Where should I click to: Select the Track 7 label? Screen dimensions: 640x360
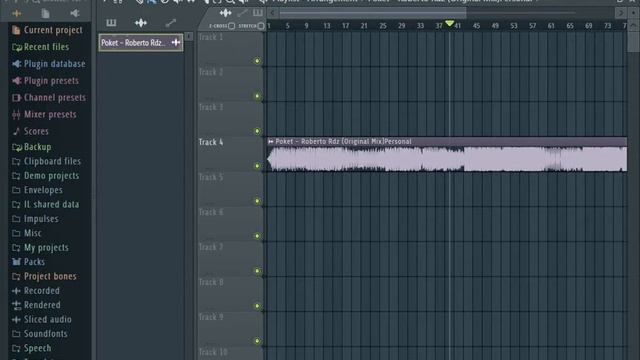[x=211, y=247]
